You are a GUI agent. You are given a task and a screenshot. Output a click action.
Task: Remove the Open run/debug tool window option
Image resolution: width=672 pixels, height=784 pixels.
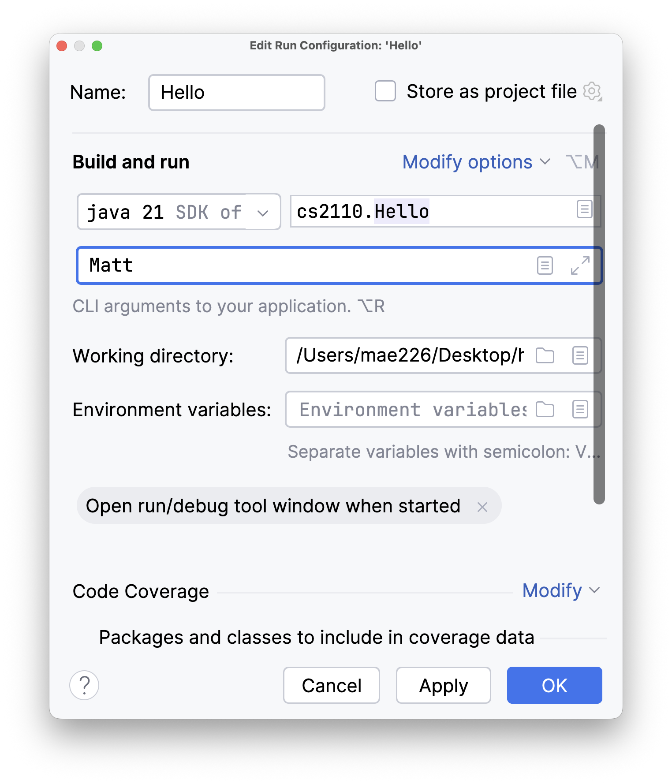coord(482,507)
